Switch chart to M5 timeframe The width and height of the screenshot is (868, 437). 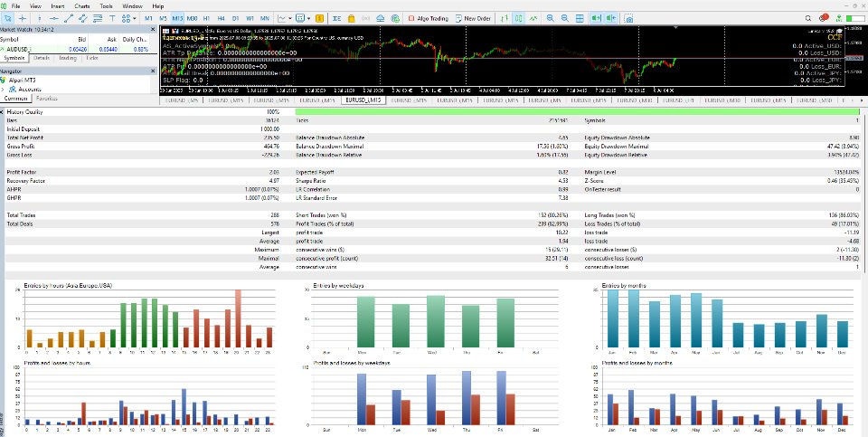click(164, 18)
